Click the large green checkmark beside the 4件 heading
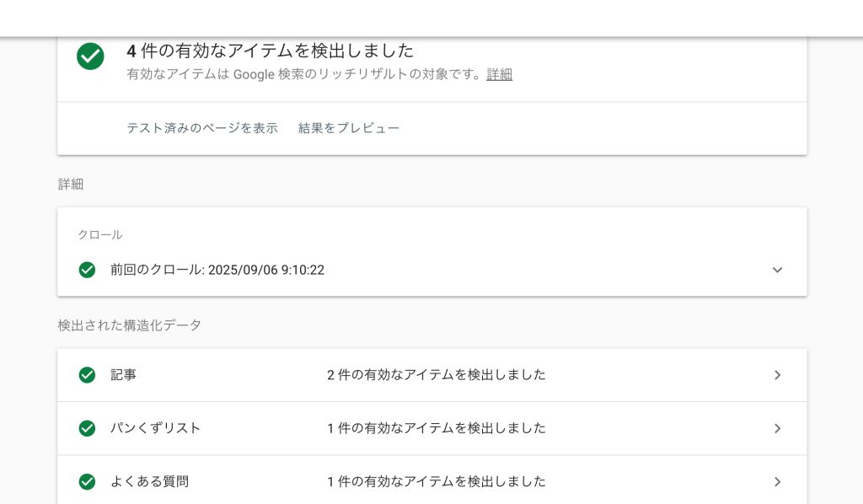863x504 pixels. [x=90, y=56]
